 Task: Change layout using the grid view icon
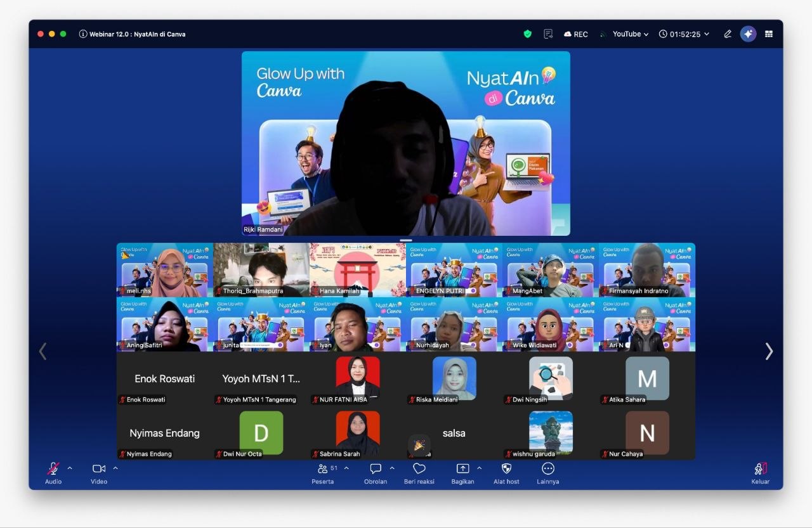pyautogui.click(x=769, y=34)
